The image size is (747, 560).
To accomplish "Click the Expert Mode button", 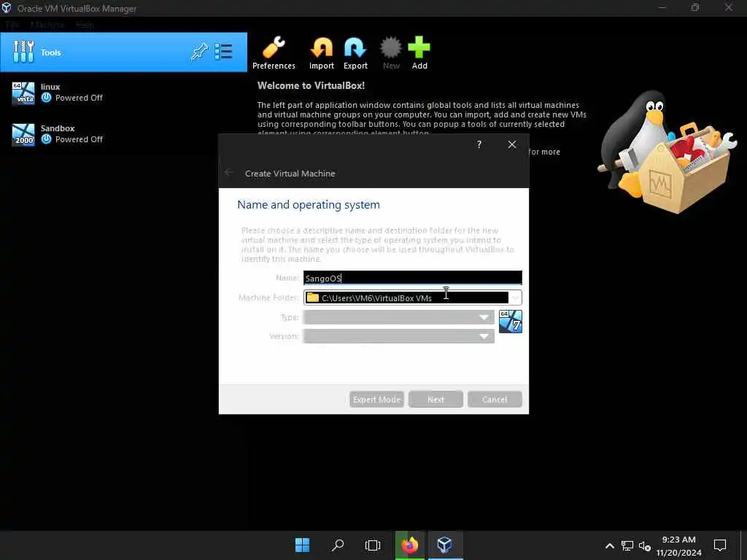I will pos(376,400).
